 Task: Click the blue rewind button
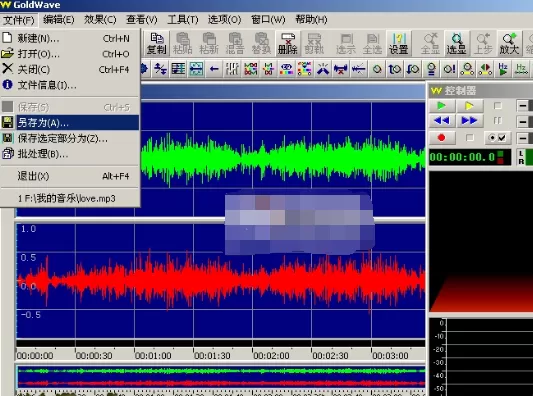coord(442,121)
